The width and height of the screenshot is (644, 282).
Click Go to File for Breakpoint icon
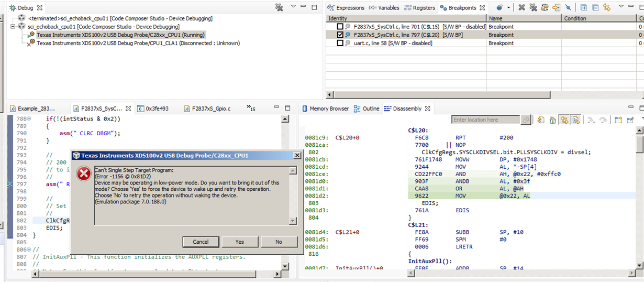coord(556,7)
